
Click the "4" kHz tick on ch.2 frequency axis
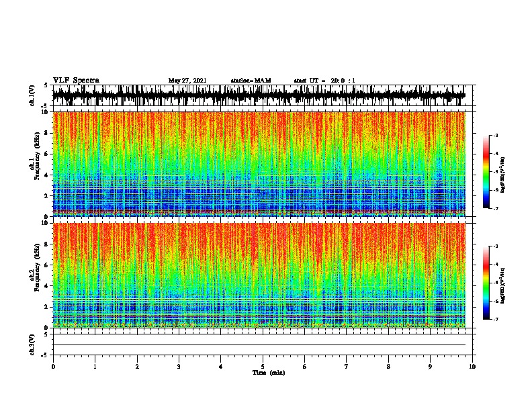click(x=46, y=286)
